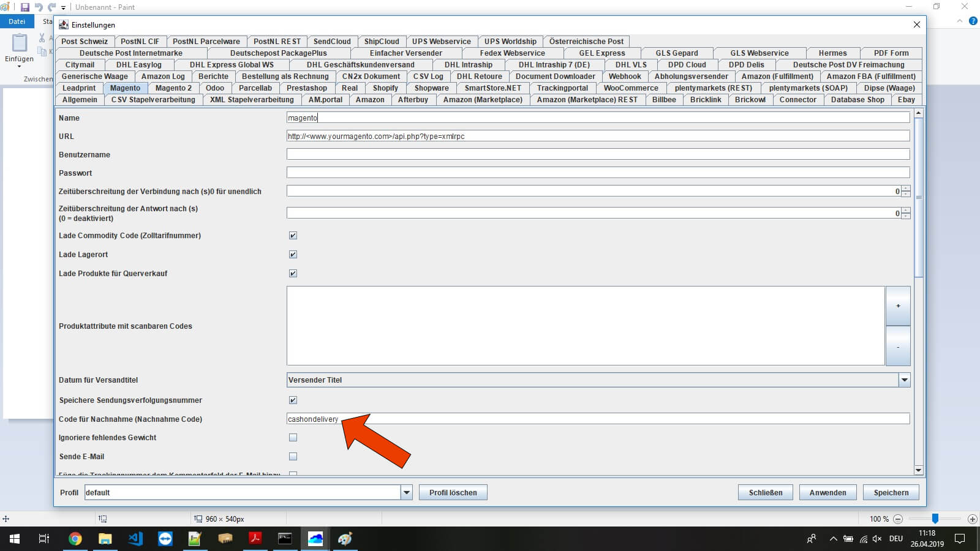The image size is (980, 551).
Task: Toggle Speichere Sendungsverfolgungsnummer checkbox
Action: (x=293, y=400)
